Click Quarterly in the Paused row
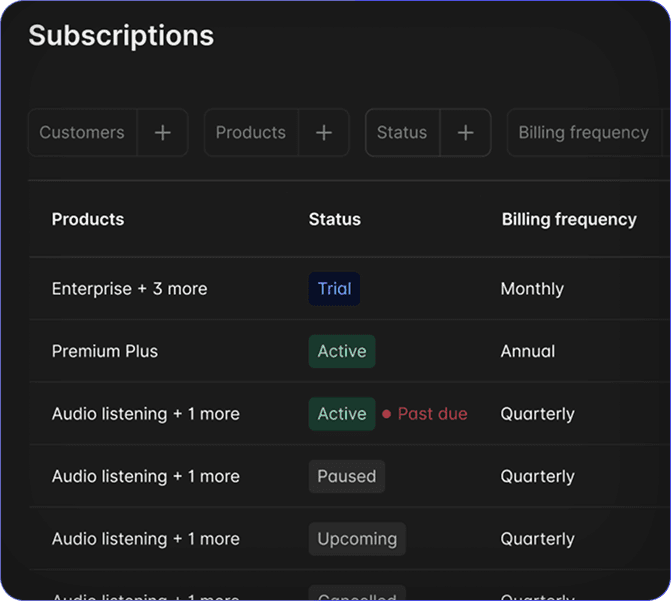Viewport: 671px width, 601px height. (x=537, y=477)
